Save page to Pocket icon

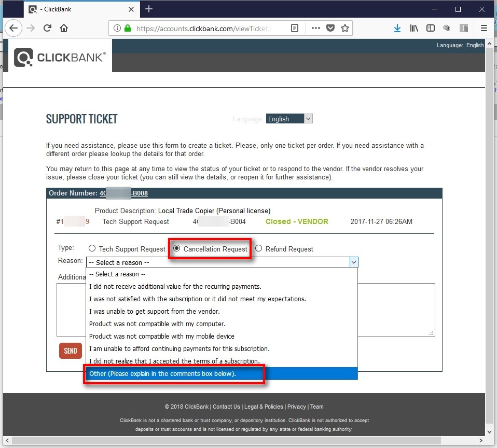pyautogui.click(x=330, y=28)
